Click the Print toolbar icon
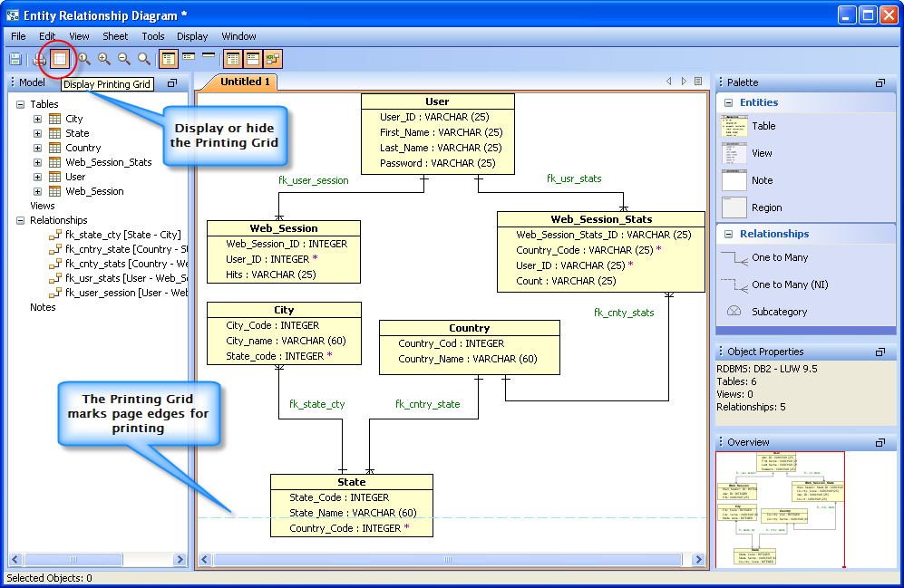Image resolution: width=904 pixels, height=588 pixels. pos(39,59)
